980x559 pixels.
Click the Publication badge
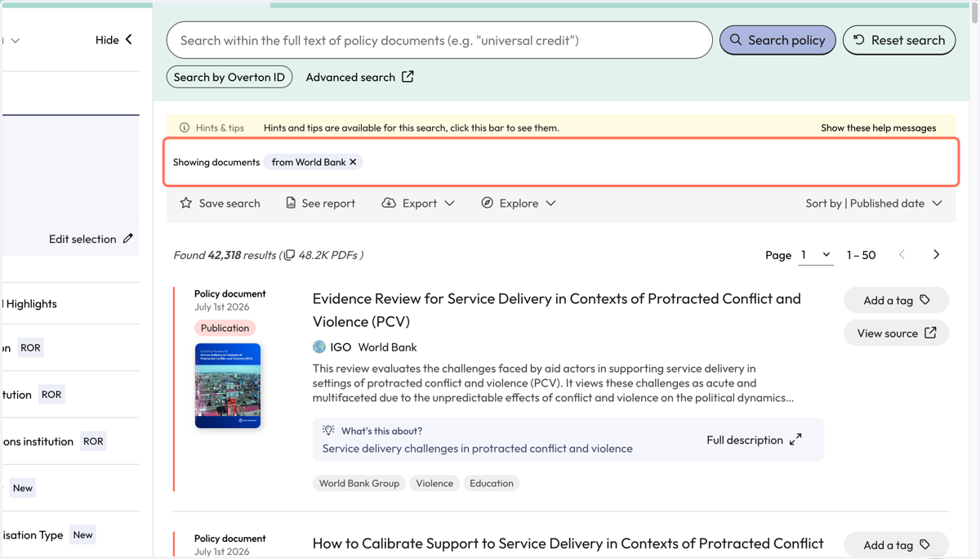[225, 328]
